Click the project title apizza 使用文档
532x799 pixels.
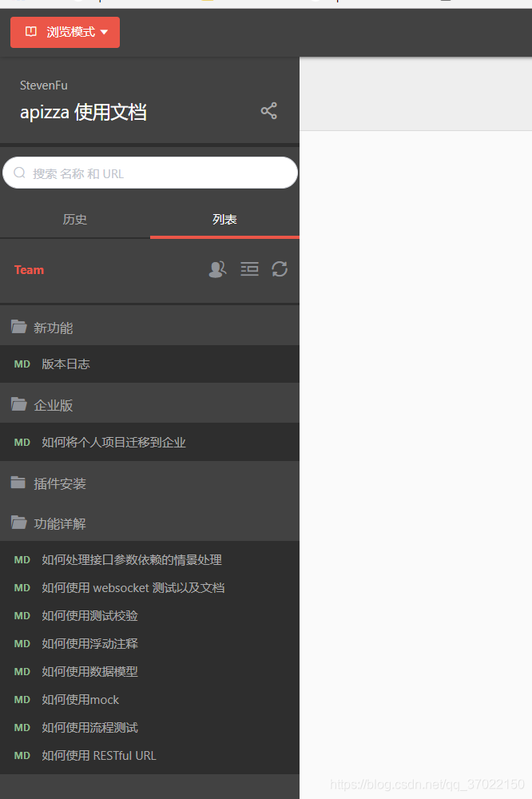click(83, 112)
